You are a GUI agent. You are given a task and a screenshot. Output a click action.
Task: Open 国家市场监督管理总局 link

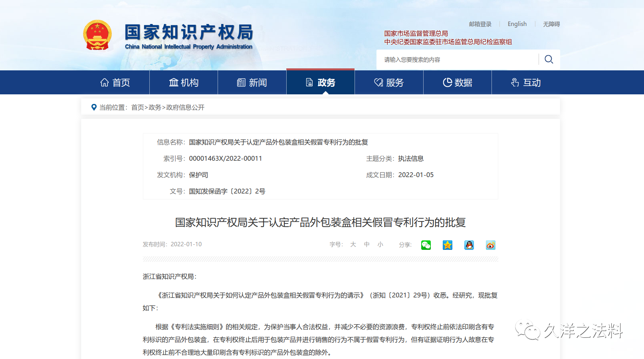point(416,34)
